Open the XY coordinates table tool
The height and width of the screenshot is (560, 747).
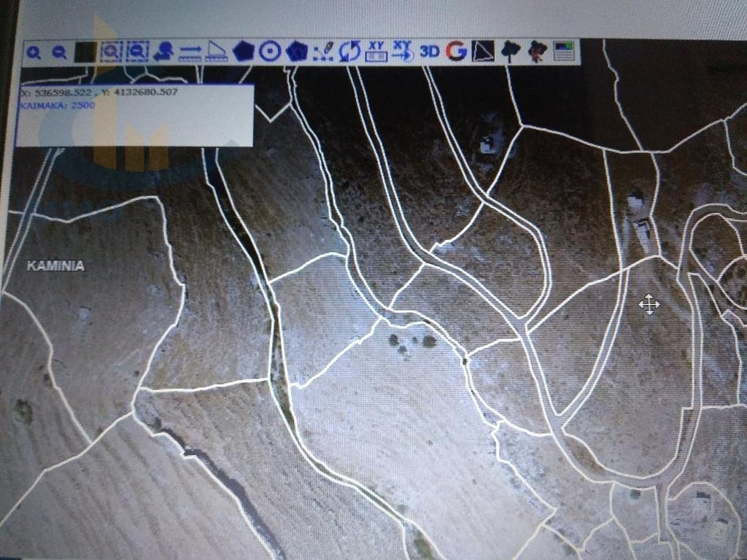pos(376,51)
